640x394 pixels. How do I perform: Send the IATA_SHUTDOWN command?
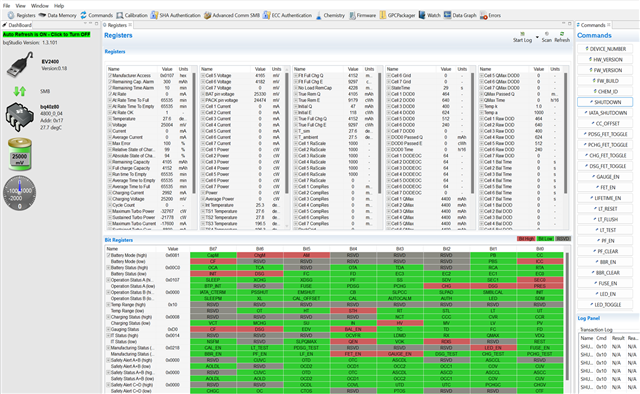coord(605,113)
